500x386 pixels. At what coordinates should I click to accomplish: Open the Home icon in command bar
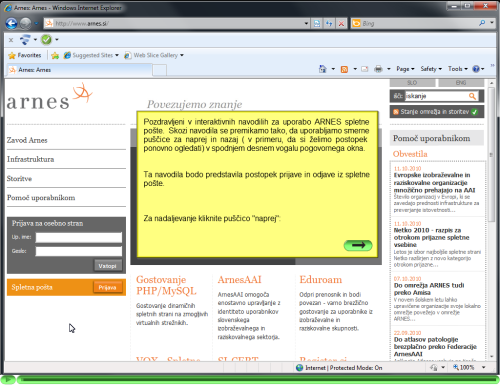[x=323, y=69]
